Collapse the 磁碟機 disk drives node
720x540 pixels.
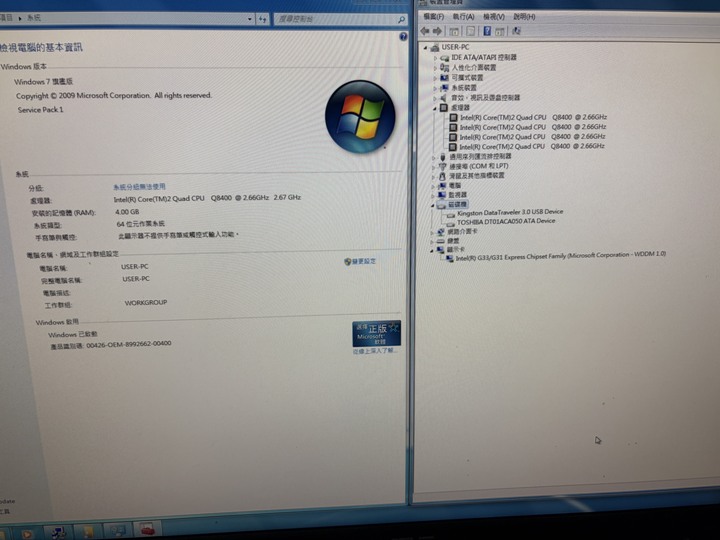433,205
